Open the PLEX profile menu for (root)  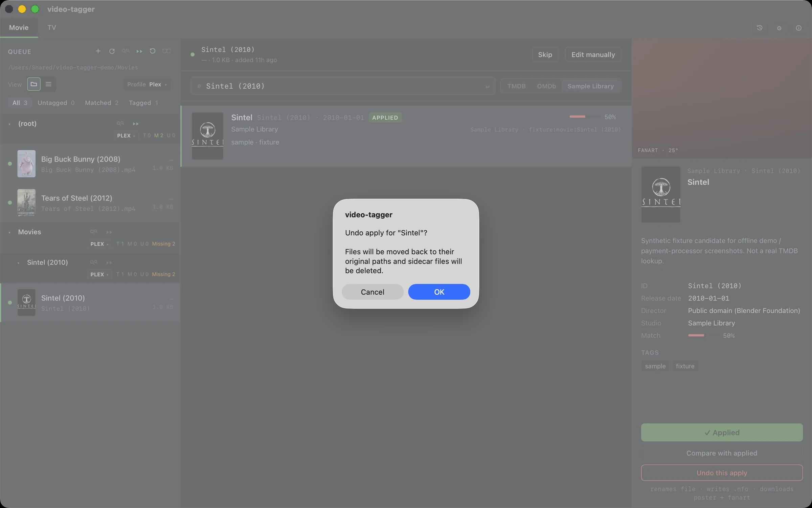126,135
